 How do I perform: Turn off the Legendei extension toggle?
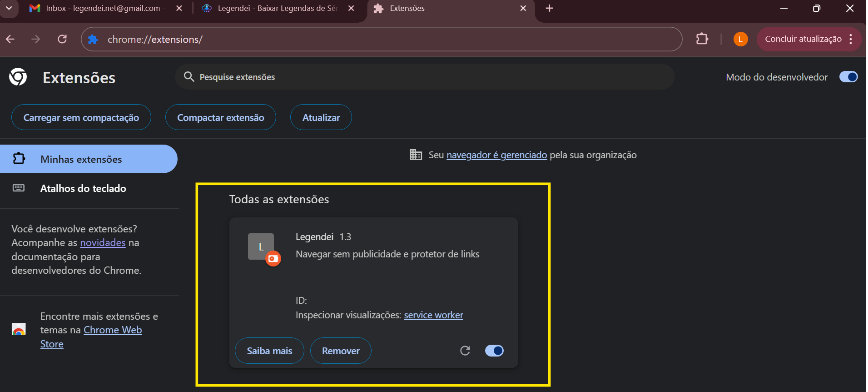[x=494, y=351]
